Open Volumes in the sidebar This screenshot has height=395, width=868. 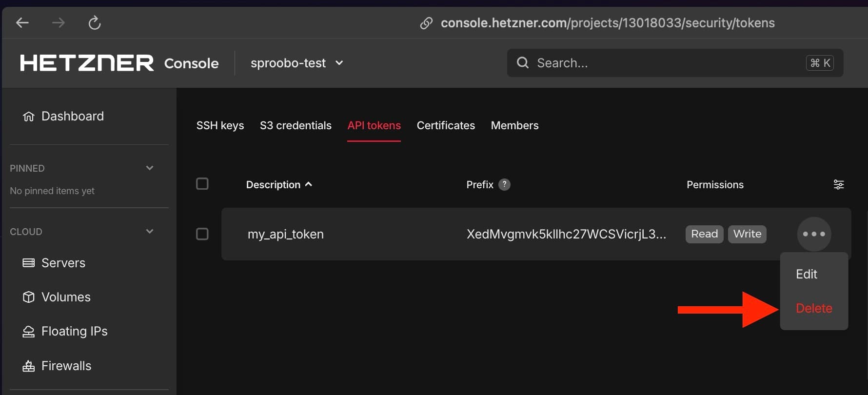[x=66, y=297]
